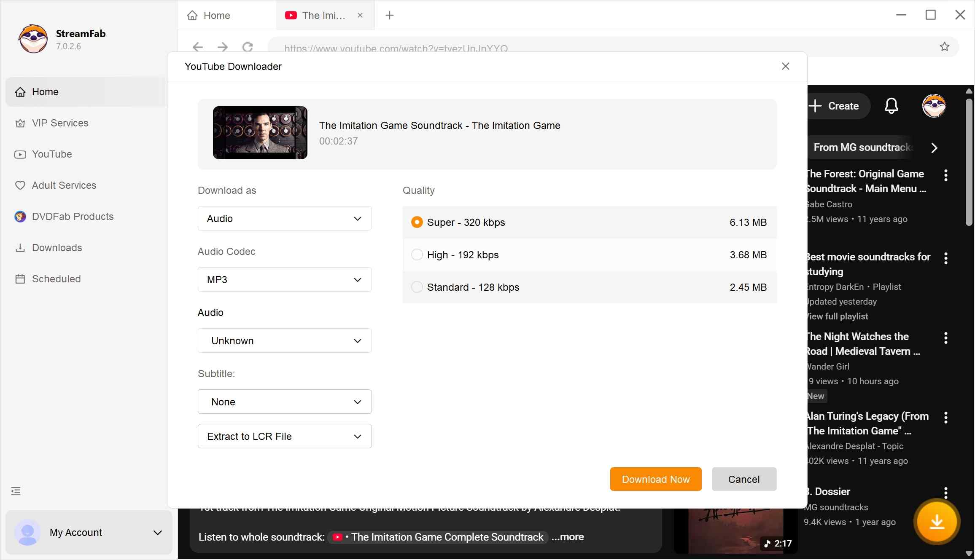Screen dimensions: 975x560
Task: Open the Audio Codec MP3 dropdown
Action: [285, 279]
